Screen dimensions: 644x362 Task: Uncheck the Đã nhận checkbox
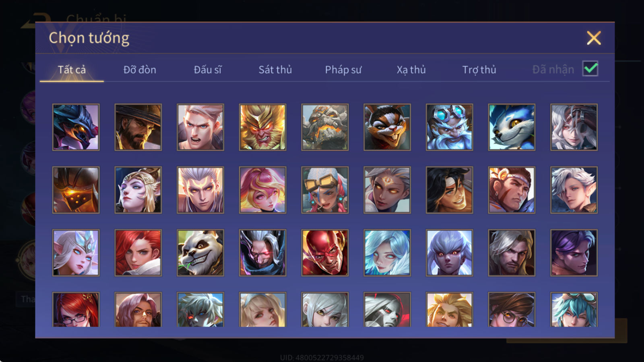pos(590,69)
